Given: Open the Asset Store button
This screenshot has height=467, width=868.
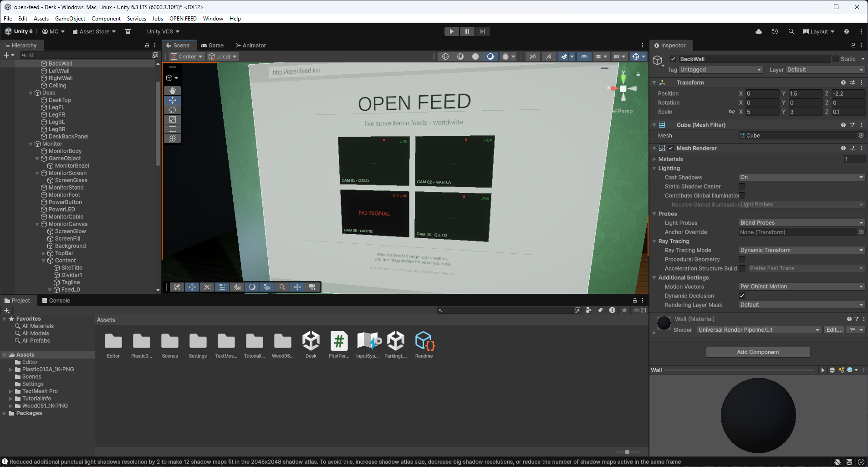Looking at the screenshot, I should 94,31.
